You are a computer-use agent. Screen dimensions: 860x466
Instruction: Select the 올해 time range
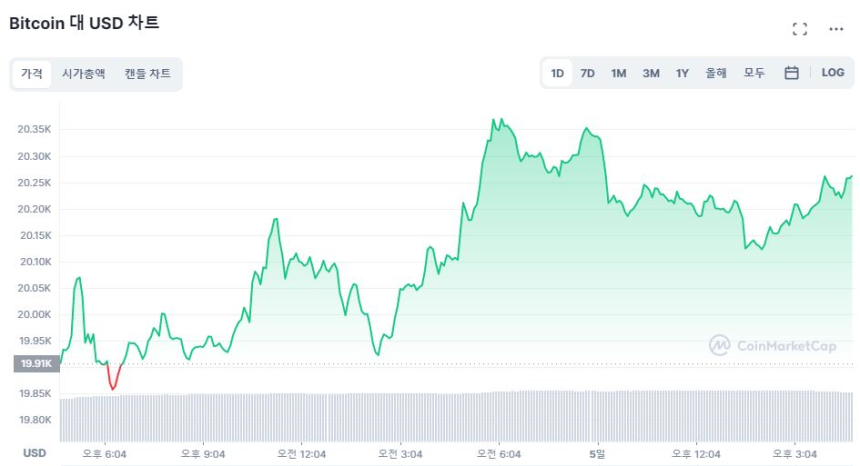click(716, 73)
